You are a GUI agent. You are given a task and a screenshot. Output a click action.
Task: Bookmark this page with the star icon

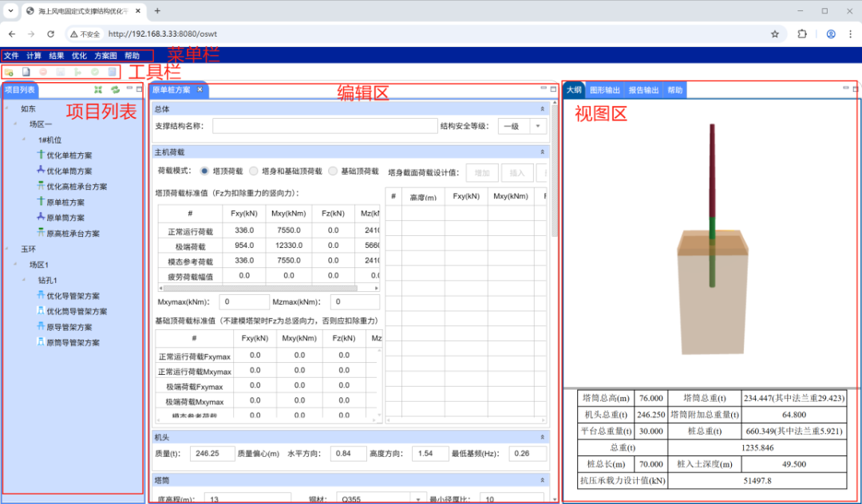point(774,34)
